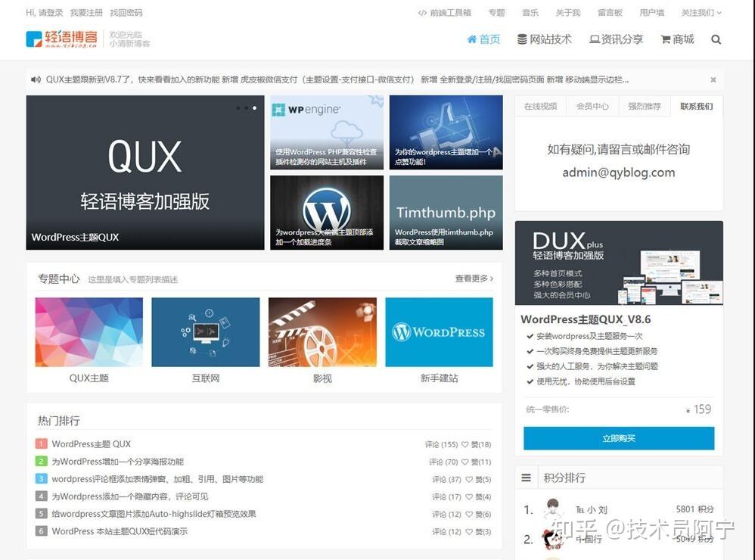Select the second carousel indicator dot
755x560 pixels.
tap(246, 108)
